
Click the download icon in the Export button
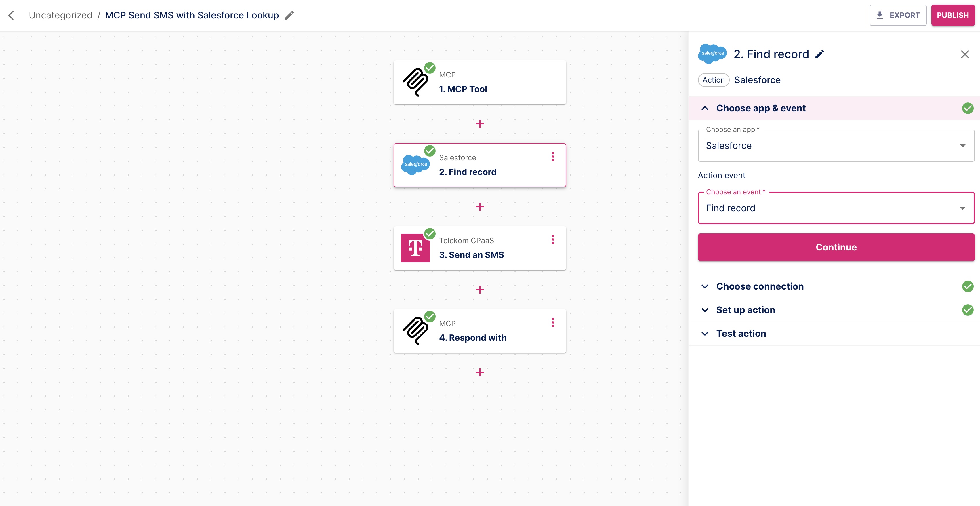pos(879,15)
